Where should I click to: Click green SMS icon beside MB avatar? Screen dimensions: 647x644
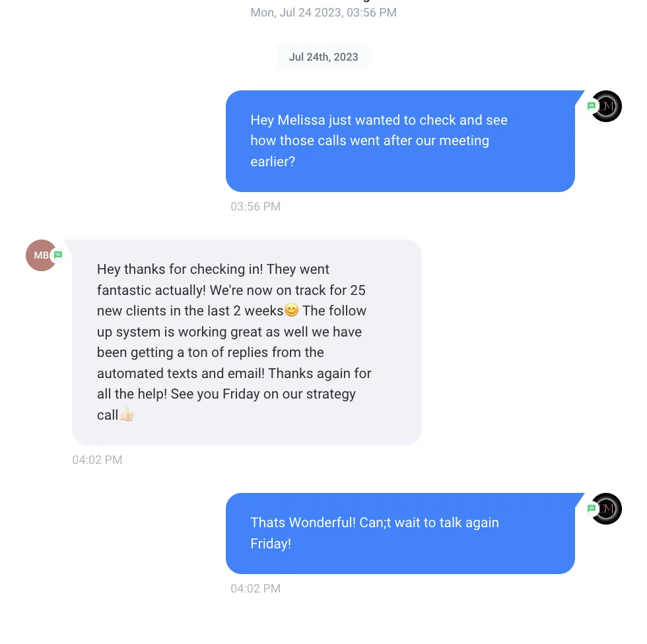click(x=58, y=255)
